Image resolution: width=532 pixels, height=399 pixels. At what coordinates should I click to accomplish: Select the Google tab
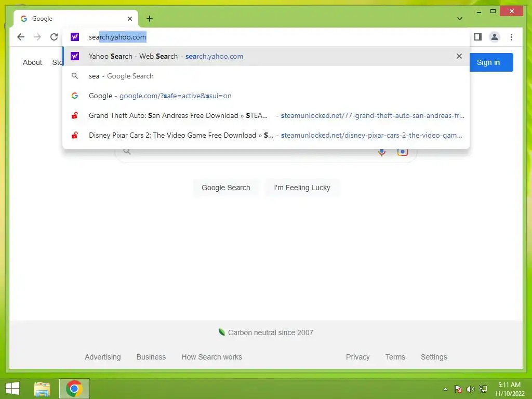point(76,19)
